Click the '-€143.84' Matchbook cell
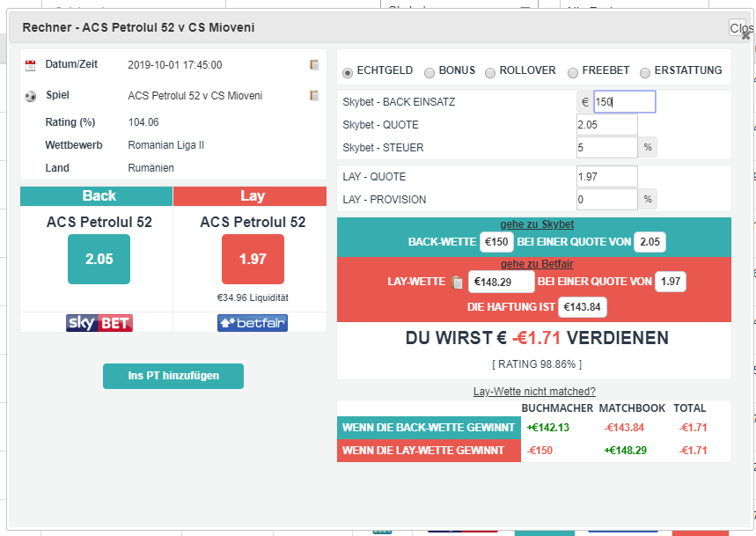Screen dimensions: 756x536 [x=624, y=428]
